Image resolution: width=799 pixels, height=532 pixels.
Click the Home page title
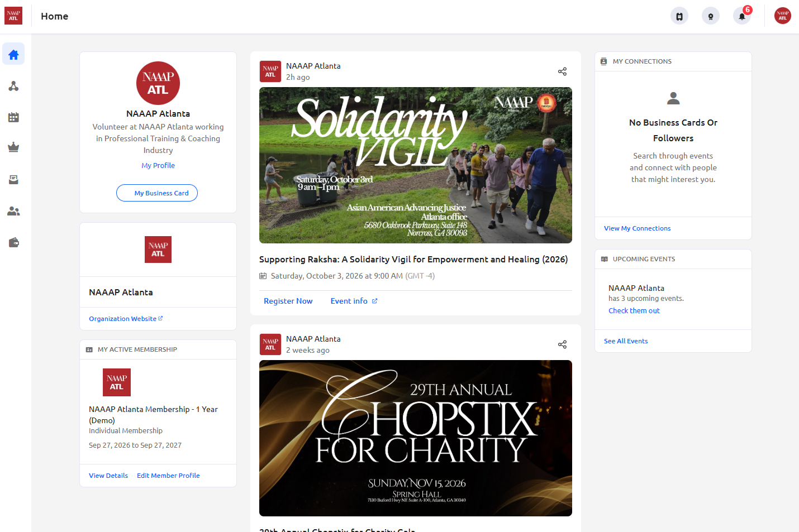(55, 16)
